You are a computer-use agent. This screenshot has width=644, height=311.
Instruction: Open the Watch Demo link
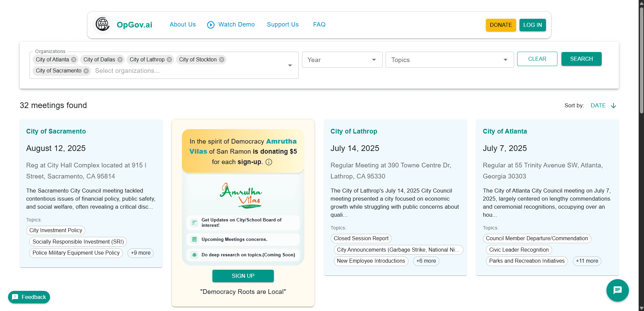(x=236, y=24)
